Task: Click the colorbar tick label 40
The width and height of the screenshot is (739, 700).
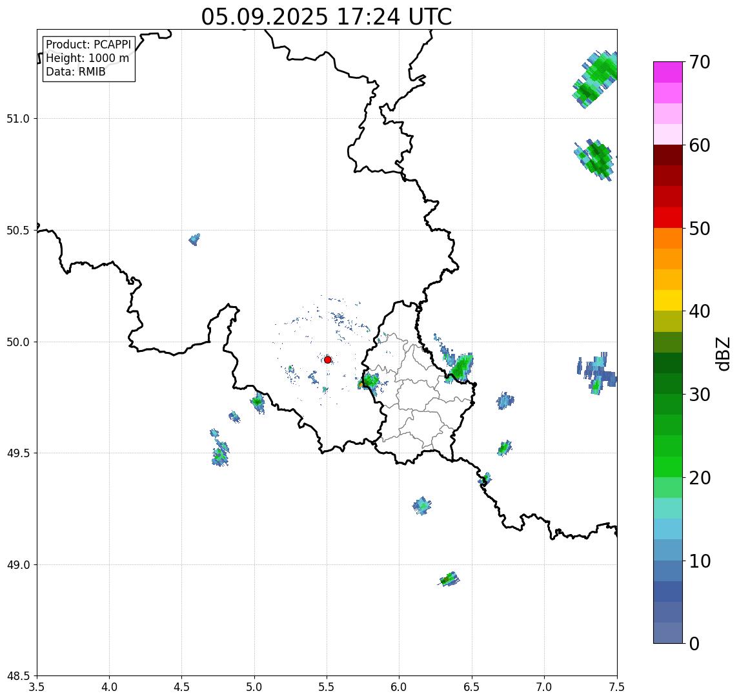Action: point(700,311)
